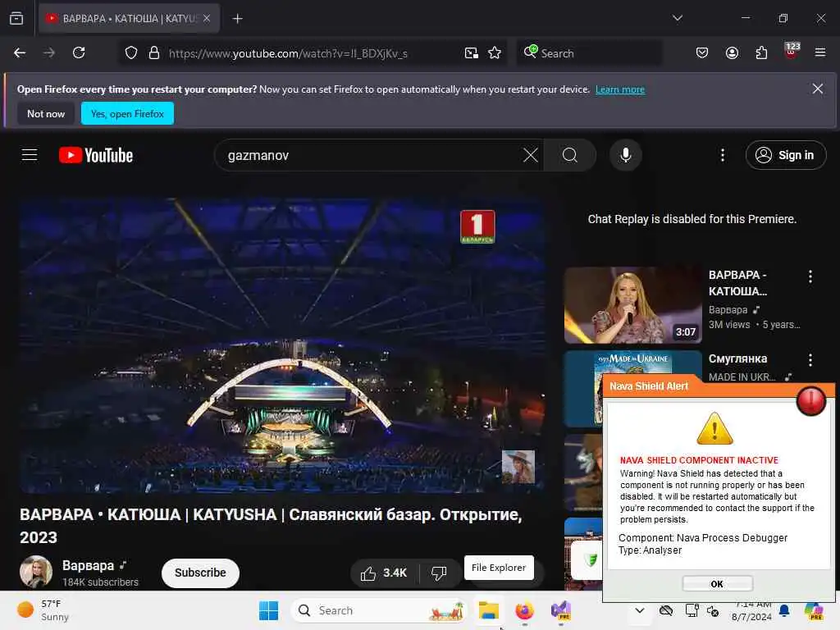Image resolution: width=840 pixels, height=630 pixels.
Task: Open a new browser tab
Action: [237, 19]
